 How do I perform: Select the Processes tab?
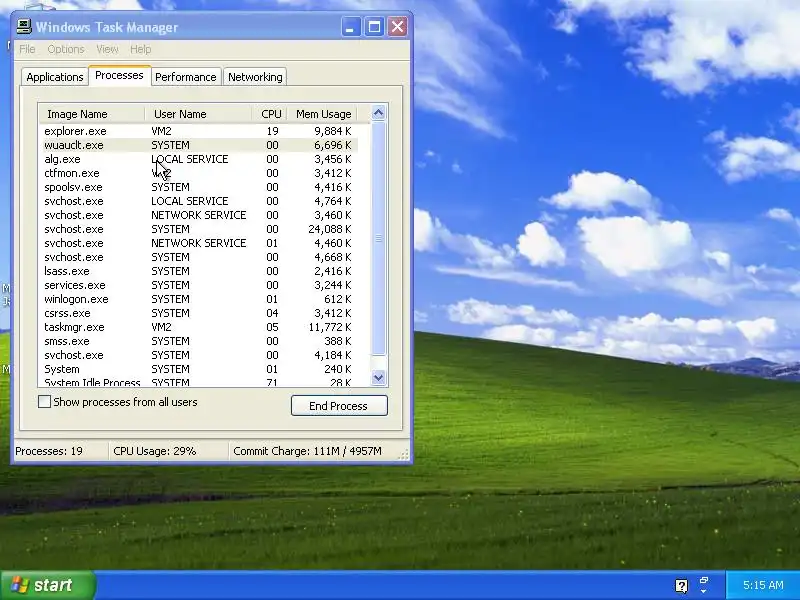119,75
